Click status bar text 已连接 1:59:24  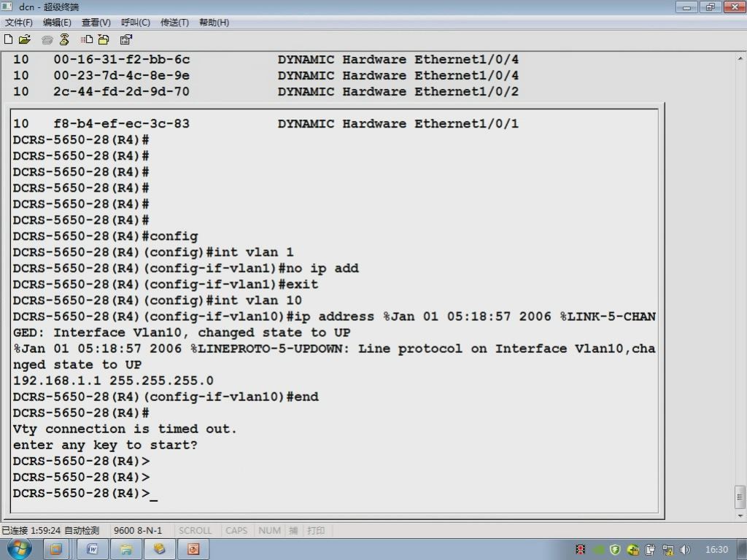[31, 531]
